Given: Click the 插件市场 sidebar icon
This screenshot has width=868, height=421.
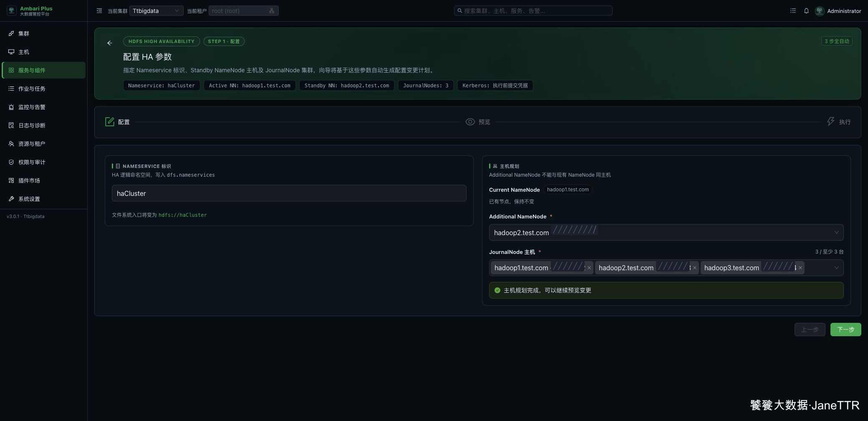Looking at the screenshot, I should (x=11, y=180).
